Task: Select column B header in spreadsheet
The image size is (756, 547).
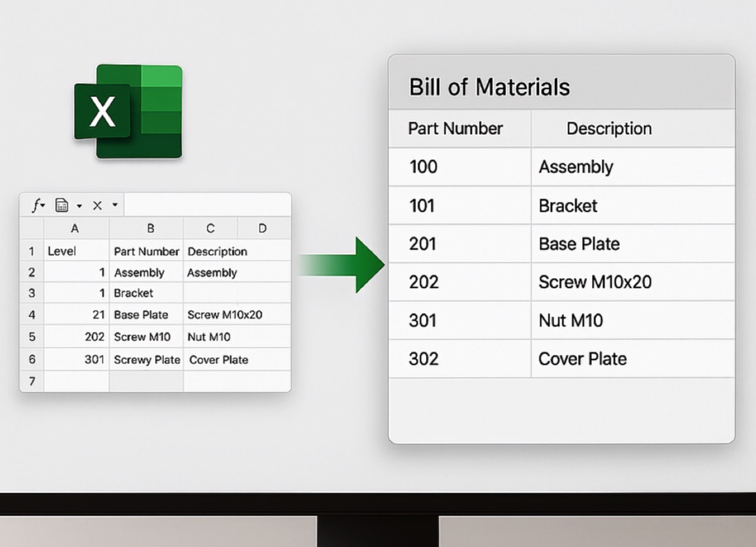Action: pyautogui.click(x=150, y=228)
